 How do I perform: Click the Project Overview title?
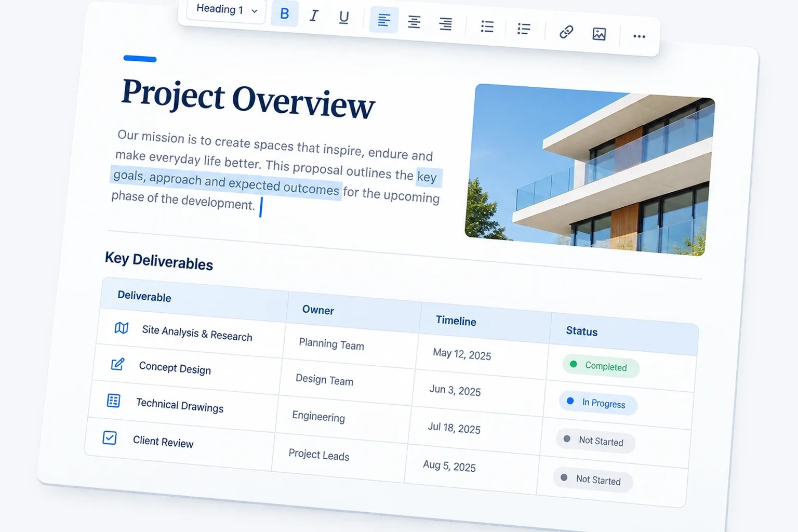click(x=248, y=99)
